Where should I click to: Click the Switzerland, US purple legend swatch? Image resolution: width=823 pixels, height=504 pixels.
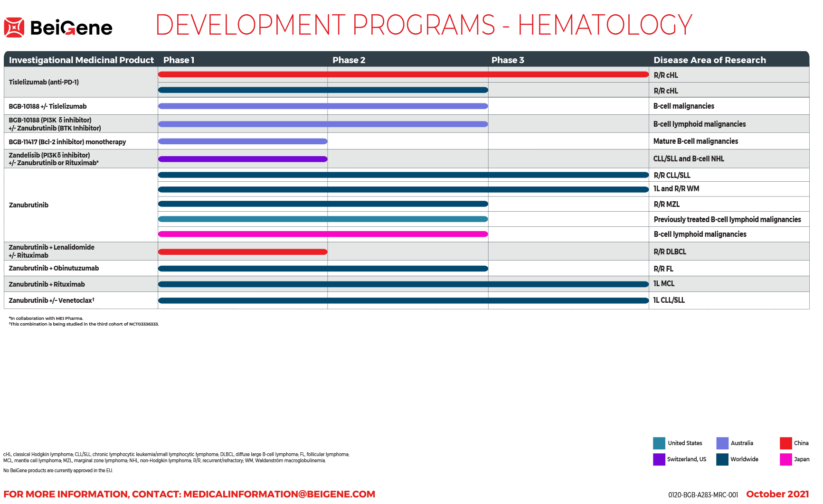659,459
